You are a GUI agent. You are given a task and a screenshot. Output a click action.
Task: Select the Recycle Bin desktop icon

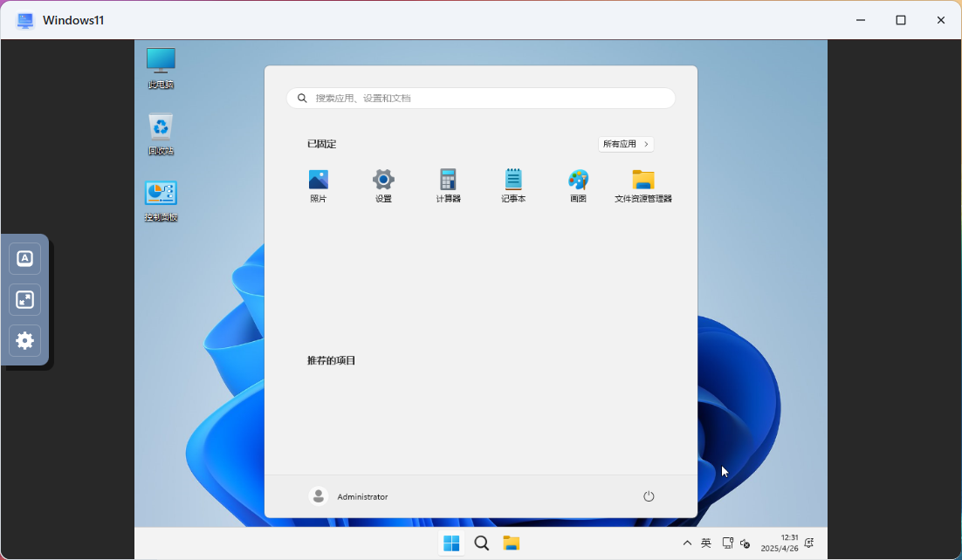click(x=161, y=134)
